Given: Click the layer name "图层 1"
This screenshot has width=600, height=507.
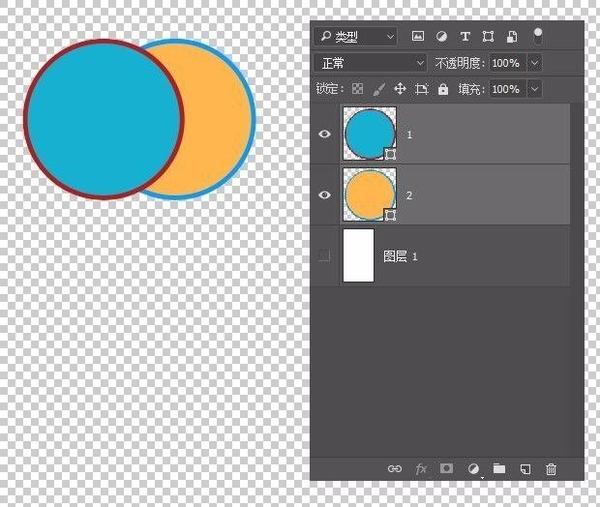Looking at the screenshot, I should [400, 256].
